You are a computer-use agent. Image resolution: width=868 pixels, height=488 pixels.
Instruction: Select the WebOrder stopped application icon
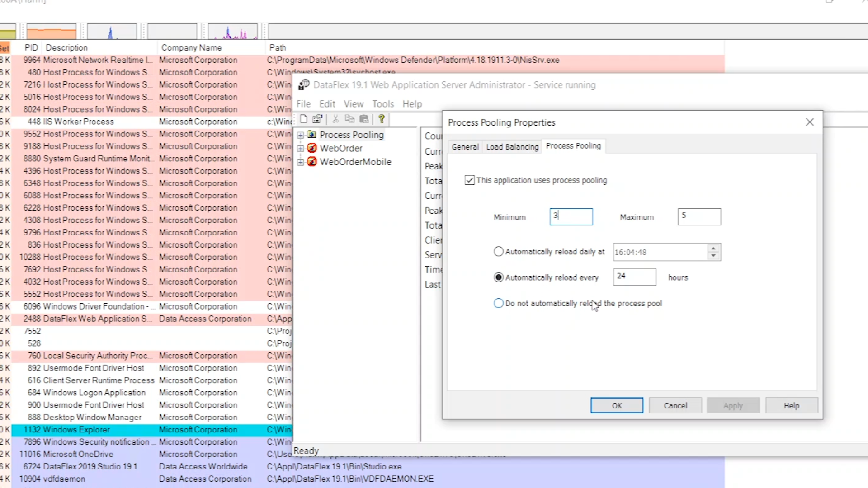point(312,148)
